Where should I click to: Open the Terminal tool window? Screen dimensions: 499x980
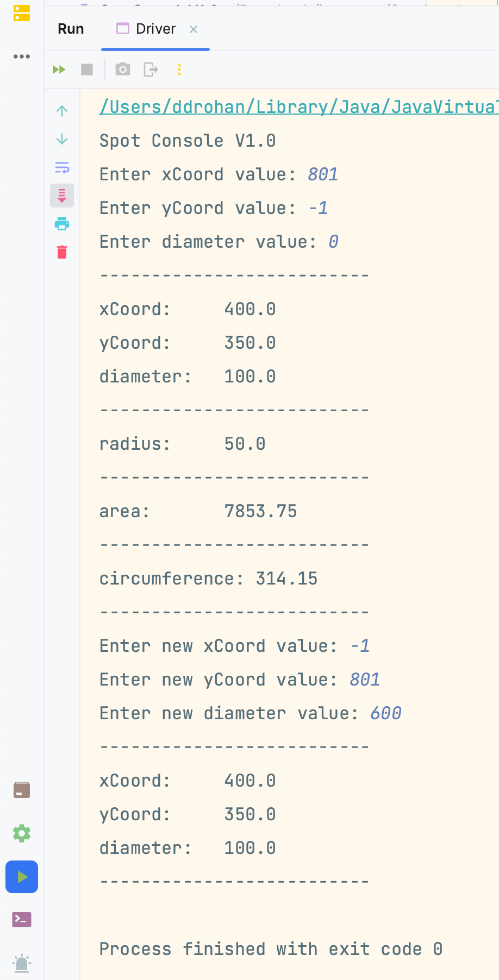(22, 919)
